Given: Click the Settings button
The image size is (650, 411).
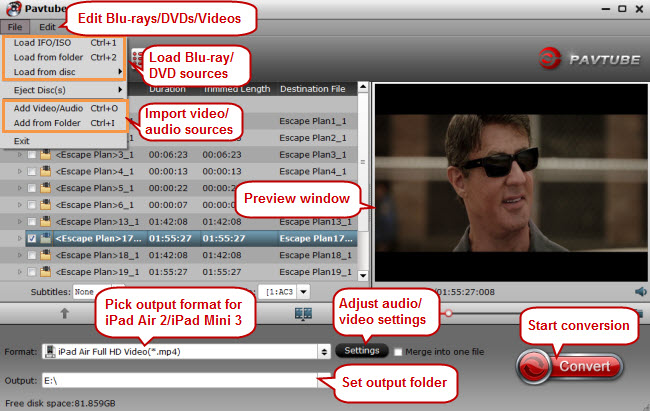Looking at the screenshot, I should point(362,351).
